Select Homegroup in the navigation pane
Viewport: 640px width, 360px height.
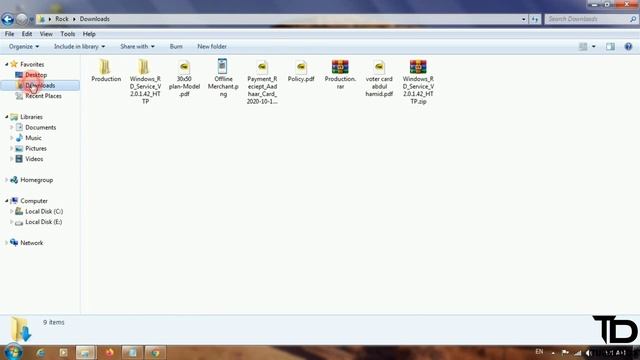(x=36, y=180)
